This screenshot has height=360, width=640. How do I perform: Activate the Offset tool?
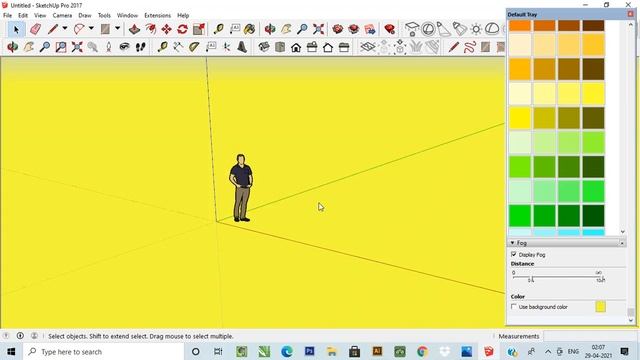pyautogui.click(x=151, y=29)
